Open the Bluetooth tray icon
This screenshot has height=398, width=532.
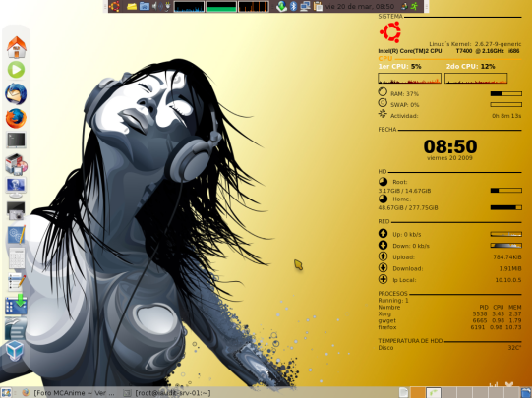pyautogui.click(x=293, y=6)
